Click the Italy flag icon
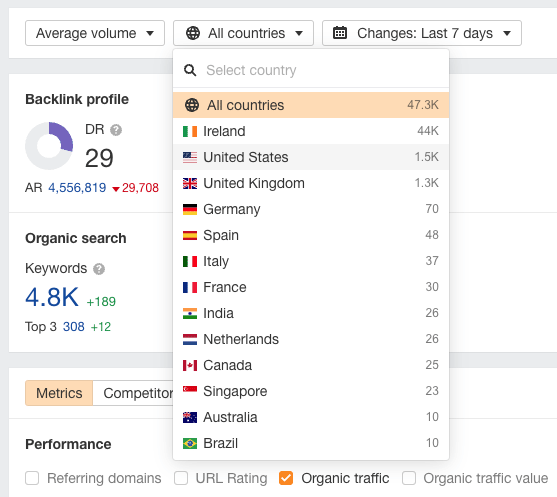 pyautogui.click(x=190, y=261)
